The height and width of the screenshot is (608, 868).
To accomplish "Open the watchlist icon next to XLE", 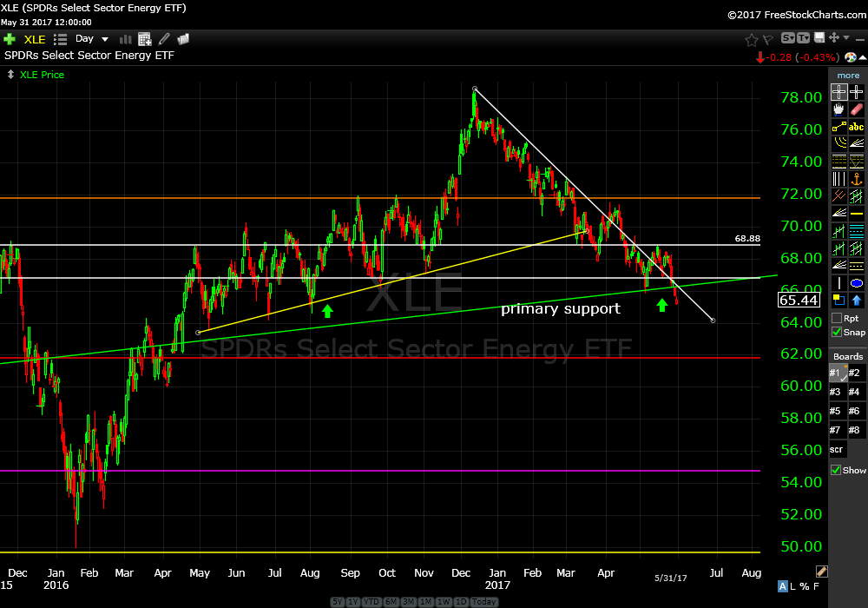I will 60,39.
